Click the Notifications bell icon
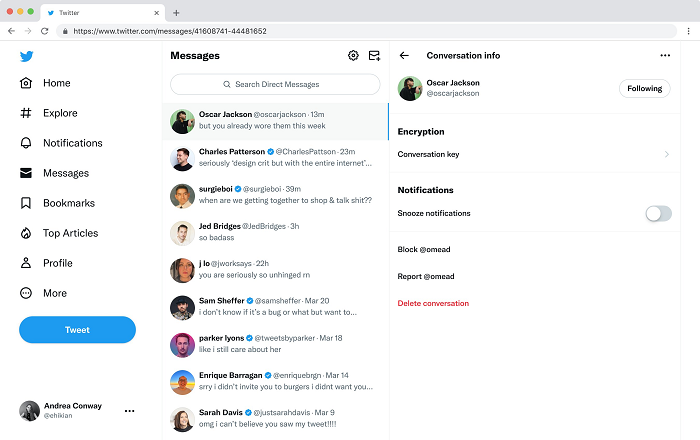The width and height of the screenshot is (700, 440). (x=26, y=143)
